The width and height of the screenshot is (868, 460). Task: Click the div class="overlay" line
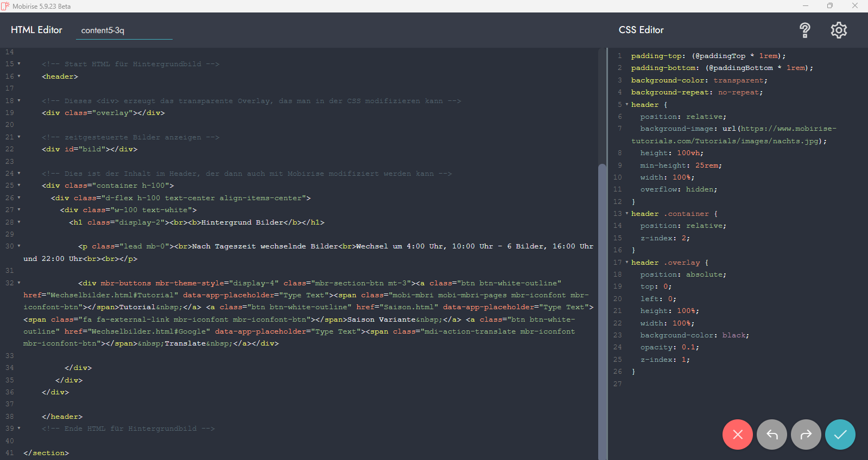click(103, 113)
